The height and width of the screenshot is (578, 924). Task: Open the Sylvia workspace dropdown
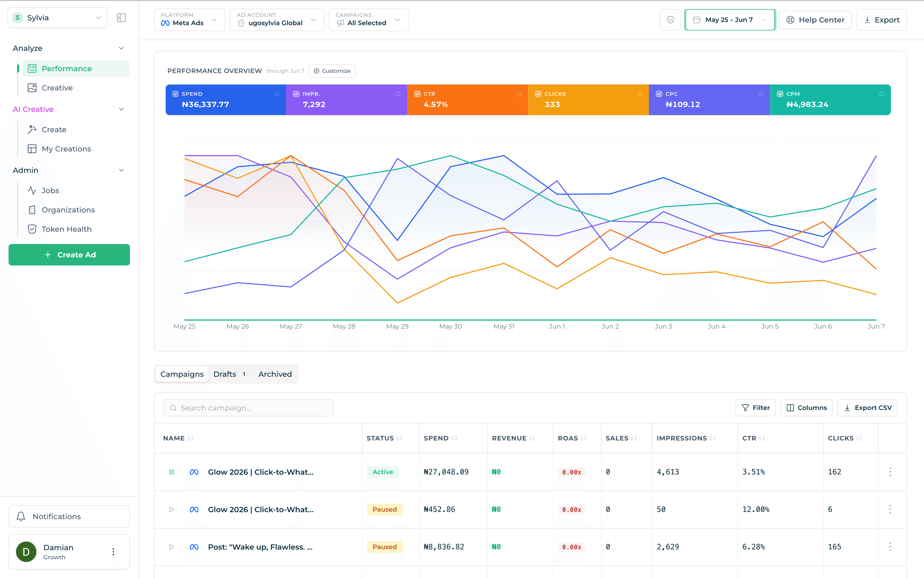coord(57,18)
